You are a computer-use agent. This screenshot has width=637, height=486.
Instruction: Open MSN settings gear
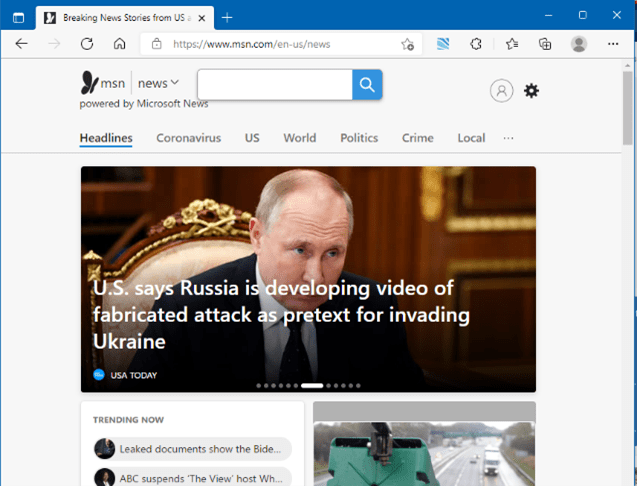pyautogui.click(x=531, y=91)
